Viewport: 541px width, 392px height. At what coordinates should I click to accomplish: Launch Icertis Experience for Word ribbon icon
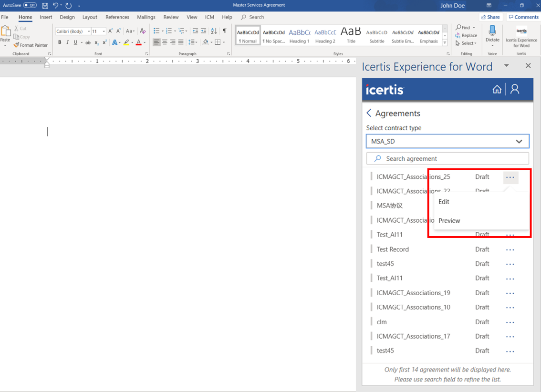(x=521, y=38)
